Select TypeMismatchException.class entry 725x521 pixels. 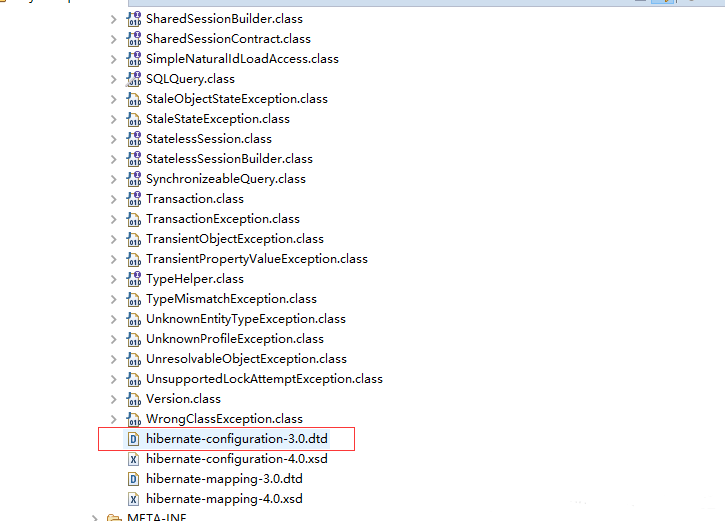click(x=231, y=299)
